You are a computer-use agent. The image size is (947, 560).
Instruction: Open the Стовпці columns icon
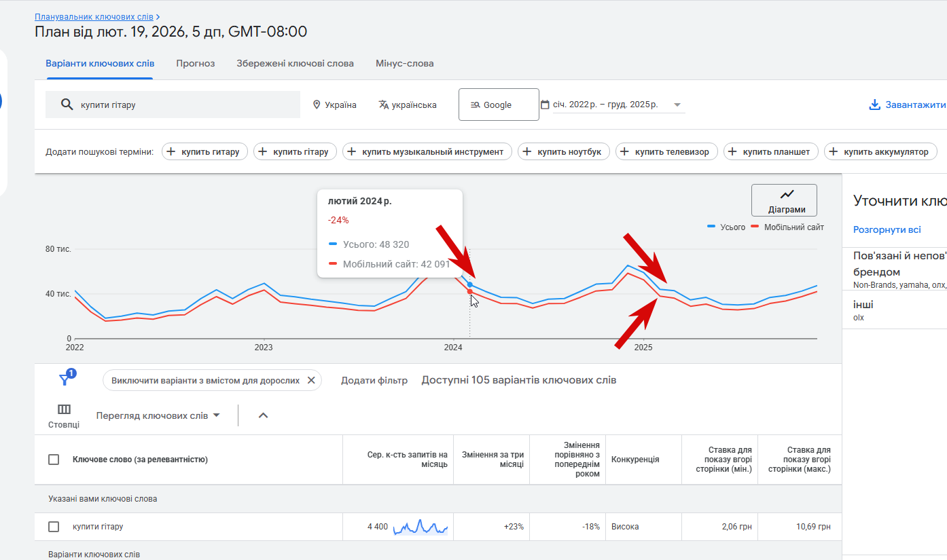pyautogui.click(x=64, y=410)
